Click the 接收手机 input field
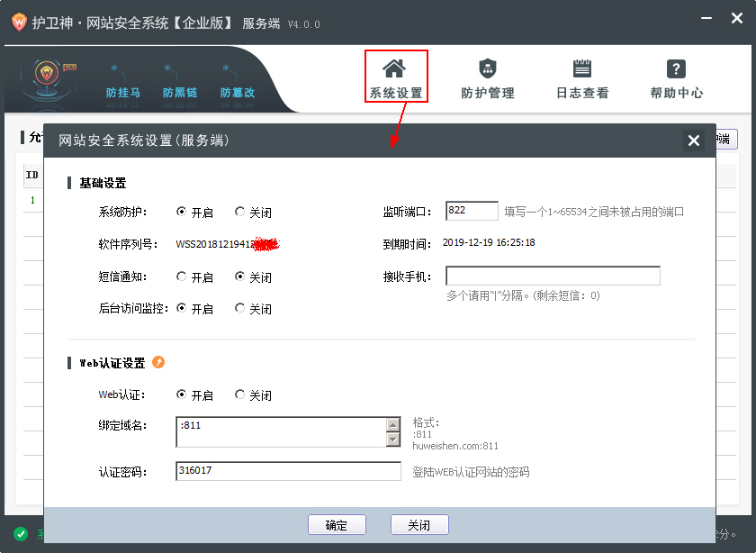This screenshot has width=756, height=553. click(553, 276)
